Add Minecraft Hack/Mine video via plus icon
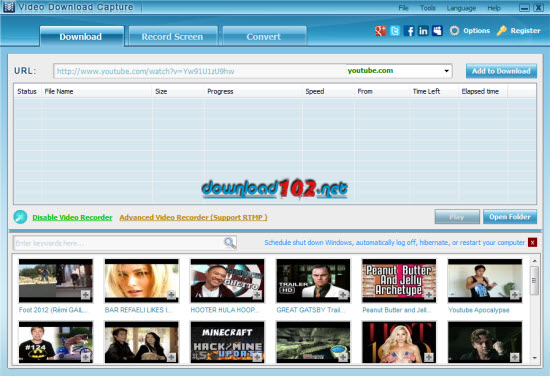 point(257,357)
